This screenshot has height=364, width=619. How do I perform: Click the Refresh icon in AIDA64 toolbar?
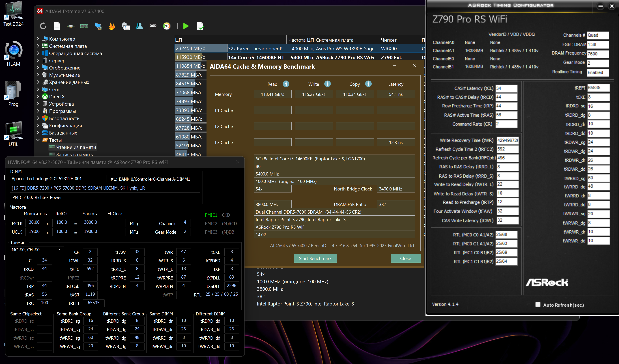[x=43, y=26]
